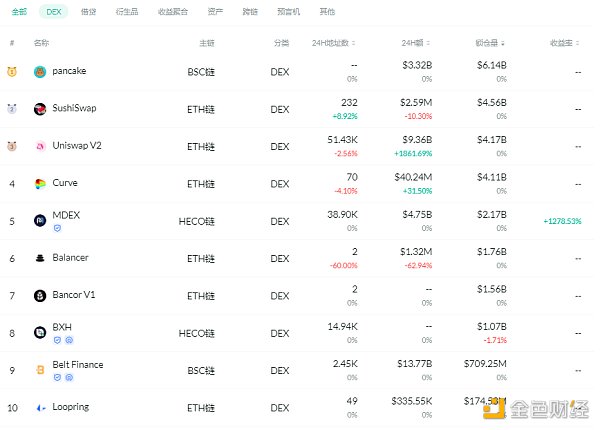This screenshot has height=430, width=600.
Task: Click the shield audit badge under BXH
Action: click(57, 340)
